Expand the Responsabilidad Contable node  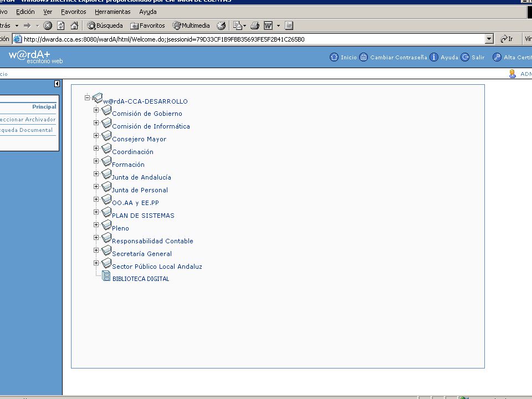[96, 238]
